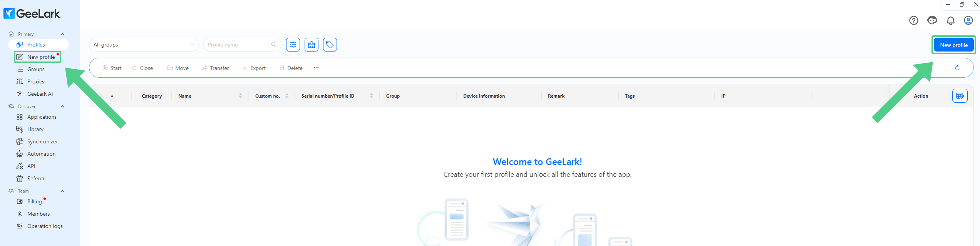
Task: Click the Category column header
Action: [152, 96]
